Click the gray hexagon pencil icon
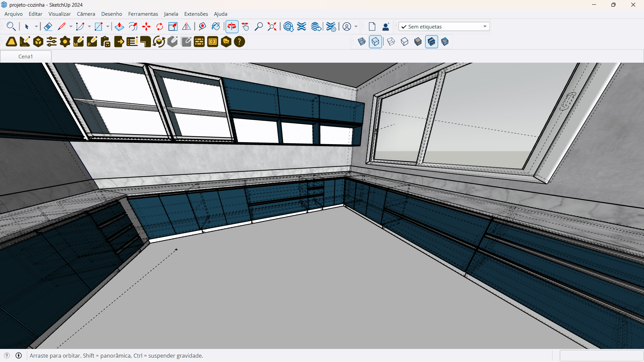Screen dimensions: 644x362 (x=172, y=42)
